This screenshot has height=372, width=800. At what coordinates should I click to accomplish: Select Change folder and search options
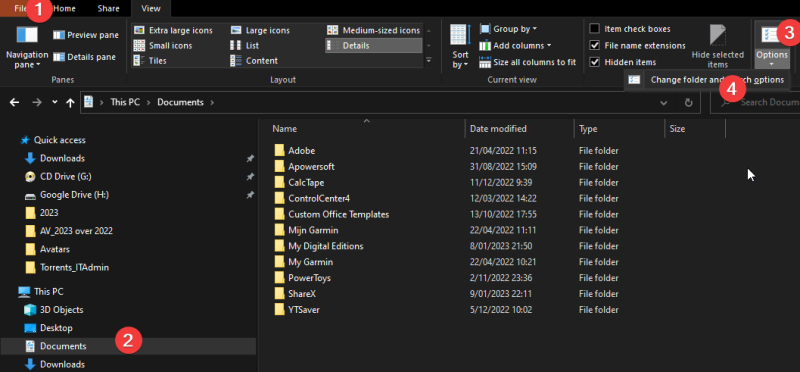pyautogui.click(x=707, y=80)
